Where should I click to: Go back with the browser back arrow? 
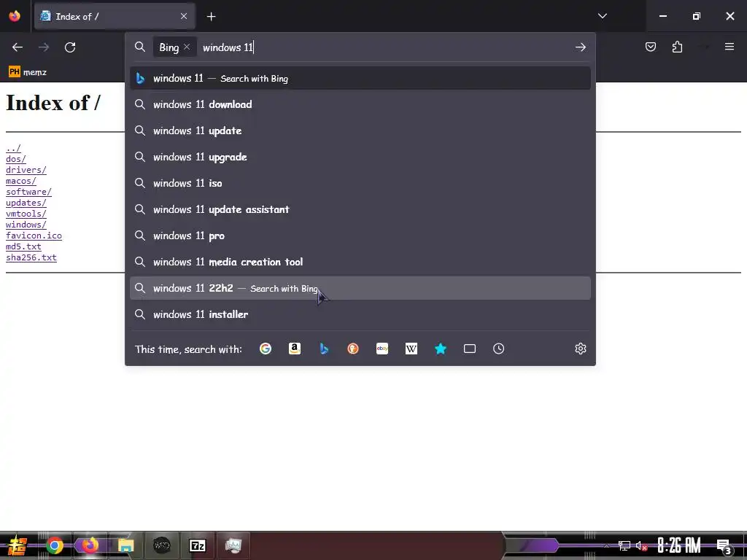(x=18, y=47)
